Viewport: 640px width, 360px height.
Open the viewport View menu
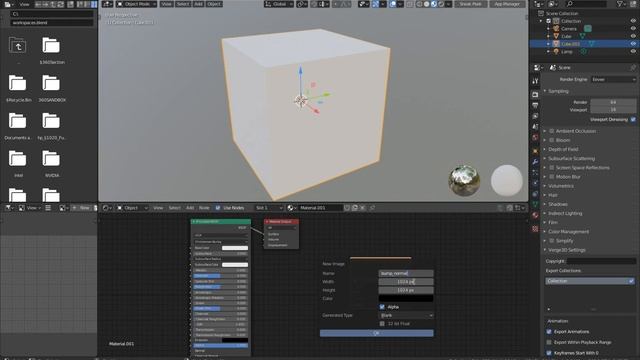(x=166, y=4)
